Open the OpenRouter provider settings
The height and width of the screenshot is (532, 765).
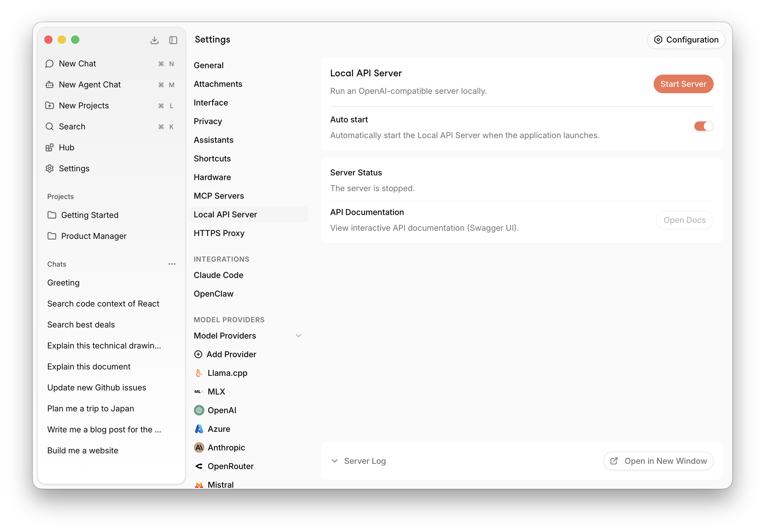point(231,466)
